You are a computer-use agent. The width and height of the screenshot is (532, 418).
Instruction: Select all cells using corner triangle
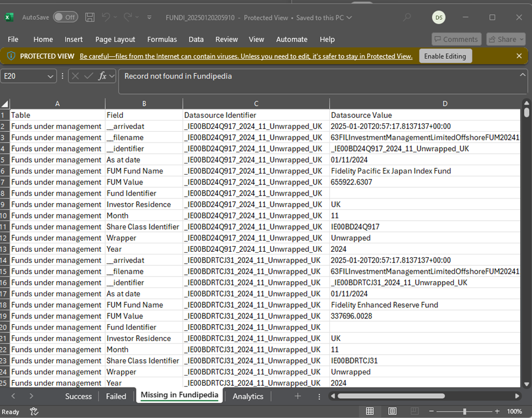(x=5, y=104)
